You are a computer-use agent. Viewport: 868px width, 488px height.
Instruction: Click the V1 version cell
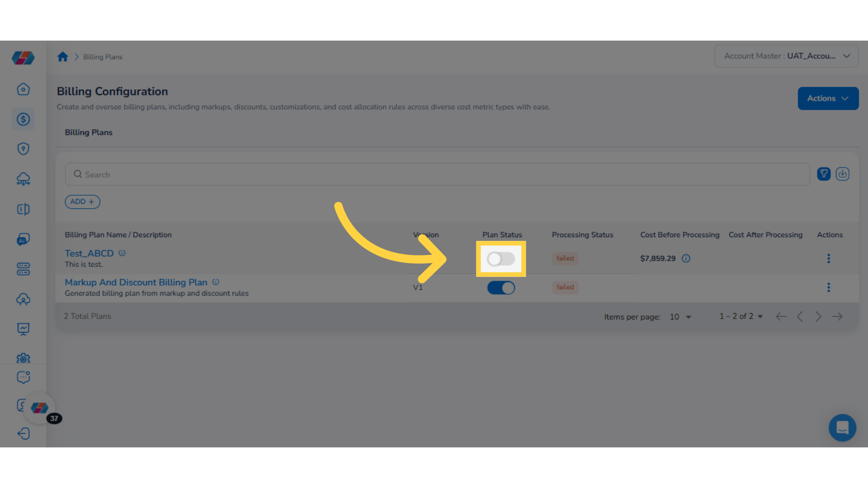[418, 287]
